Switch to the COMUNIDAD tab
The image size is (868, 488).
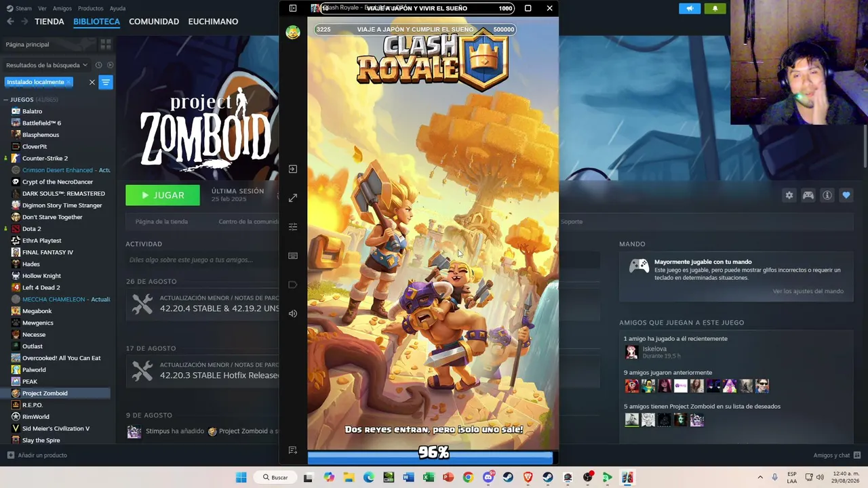pyautogui.click(x=154, y=22)
